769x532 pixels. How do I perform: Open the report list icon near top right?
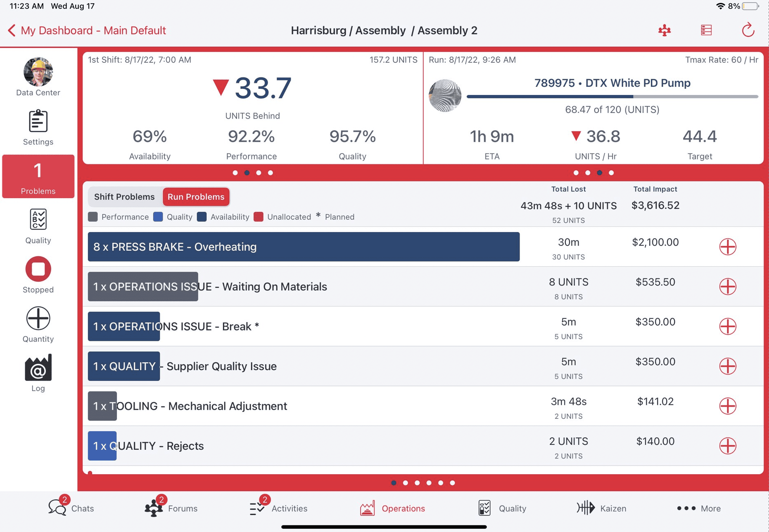706,30
